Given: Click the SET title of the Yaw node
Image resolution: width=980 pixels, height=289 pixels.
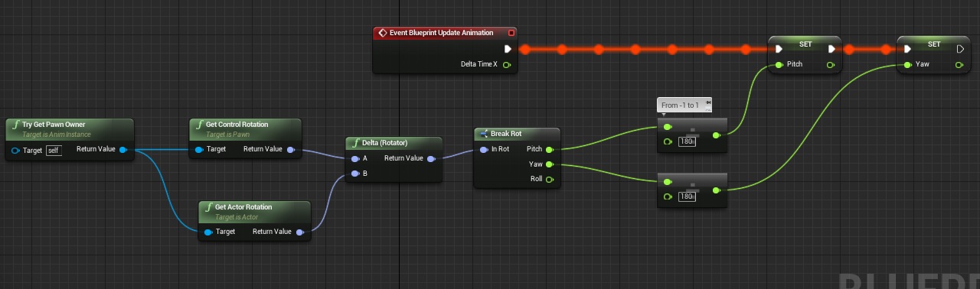Looking at the screenshot, I should (934, 44).
